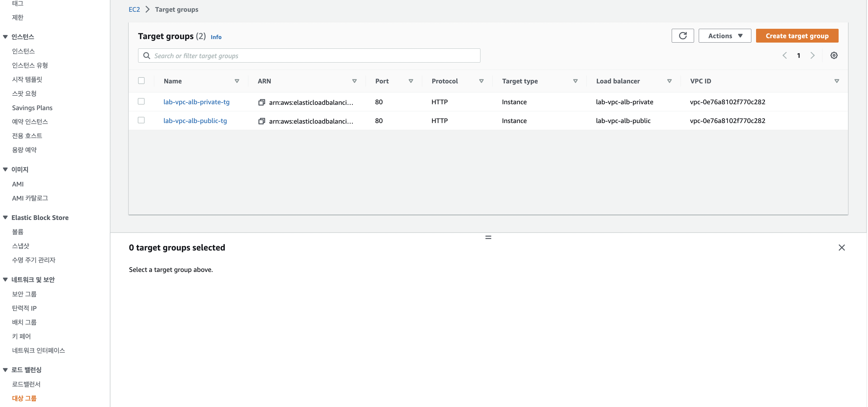868x407 pixels.
Task: Click the refresh target groups icon
Action: (x=682, y=36)
